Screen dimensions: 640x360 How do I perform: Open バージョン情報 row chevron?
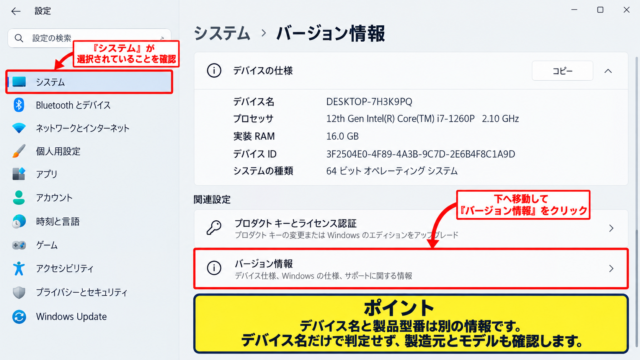point(611,269)
